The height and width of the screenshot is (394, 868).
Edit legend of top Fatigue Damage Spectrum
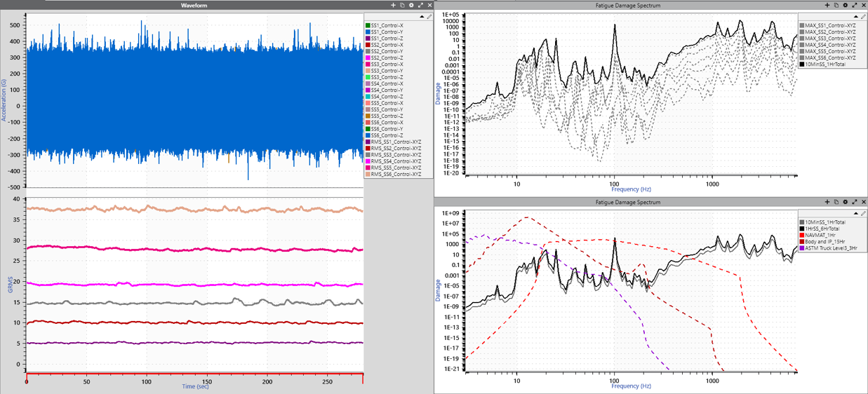point(863,17)
